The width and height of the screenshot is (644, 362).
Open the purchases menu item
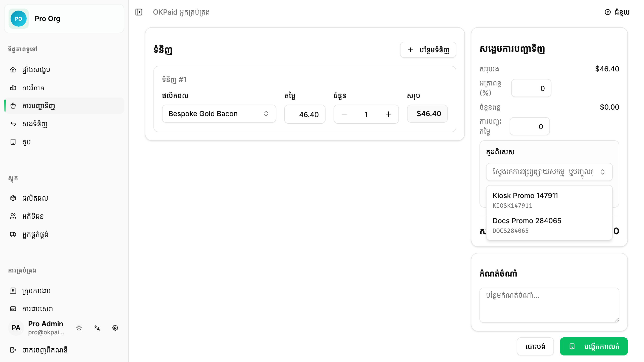pos(64,106)
